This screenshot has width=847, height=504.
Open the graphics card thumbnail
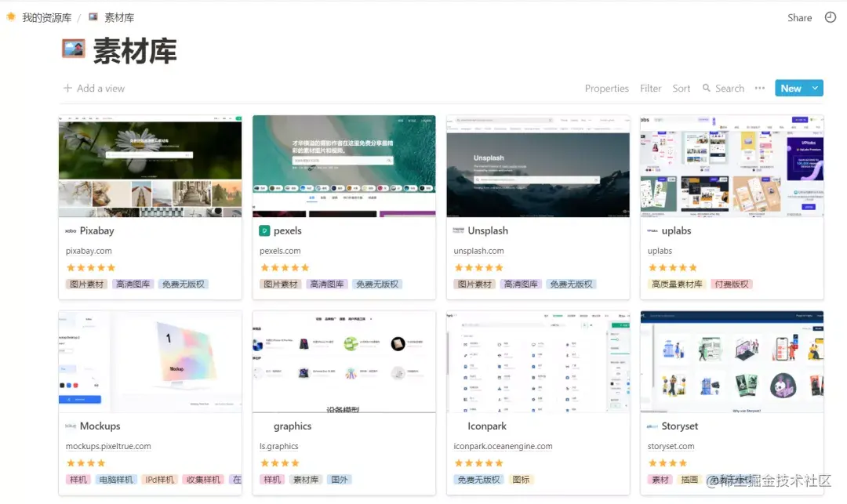(x=344, y=361)
